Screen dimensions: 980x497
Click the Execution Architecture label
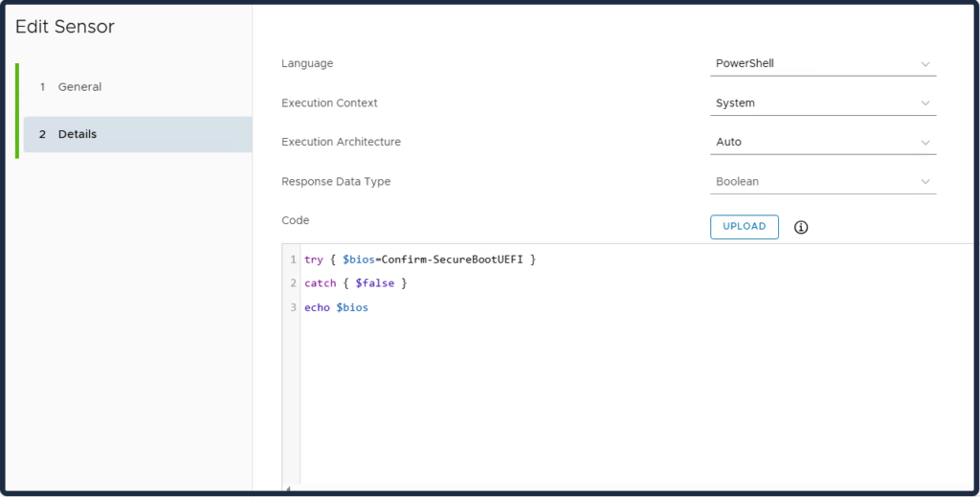click(341, 143)
